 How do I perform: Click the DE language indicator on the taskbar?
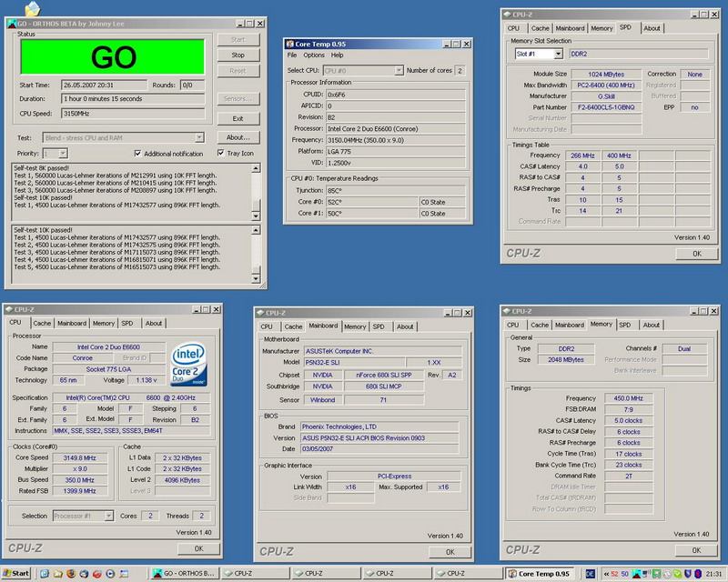(590, 574)
